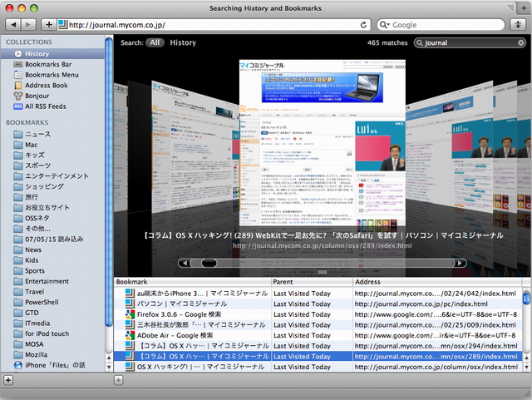
Task: Go back with the back arrow button
Action: coord(13,24)
